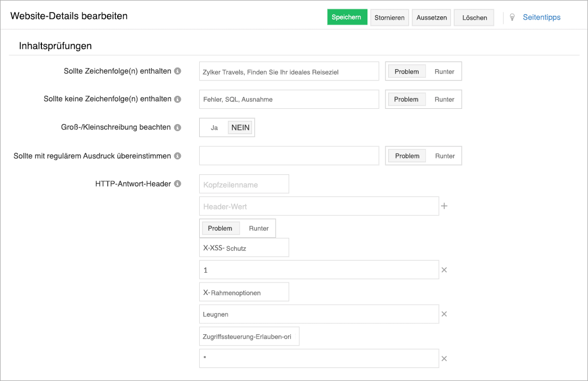Select "Runter" severity for required string check
Viewport: 588px width, 381px height.
pyautogui.click(x=444, y=71)
